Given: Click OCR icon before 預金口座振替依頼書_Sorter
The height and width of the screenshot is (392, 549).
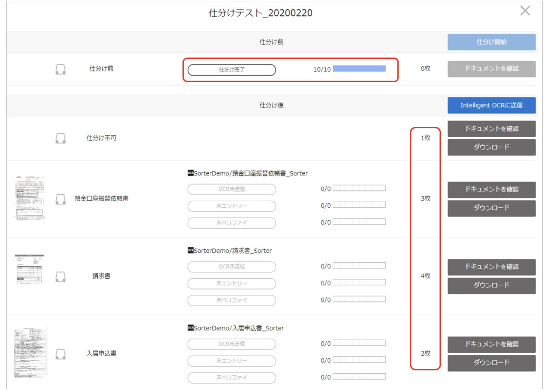Looking at the screenshot, I should [190, 173].
